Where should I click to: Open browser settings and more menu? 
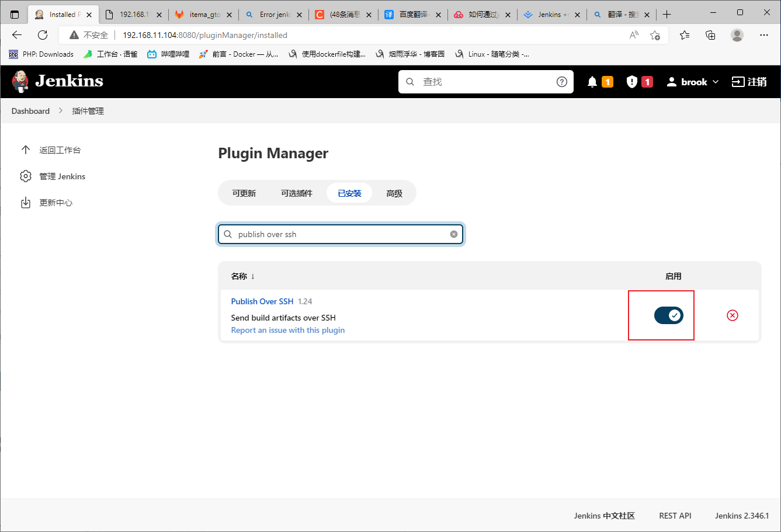pos(763,35)
